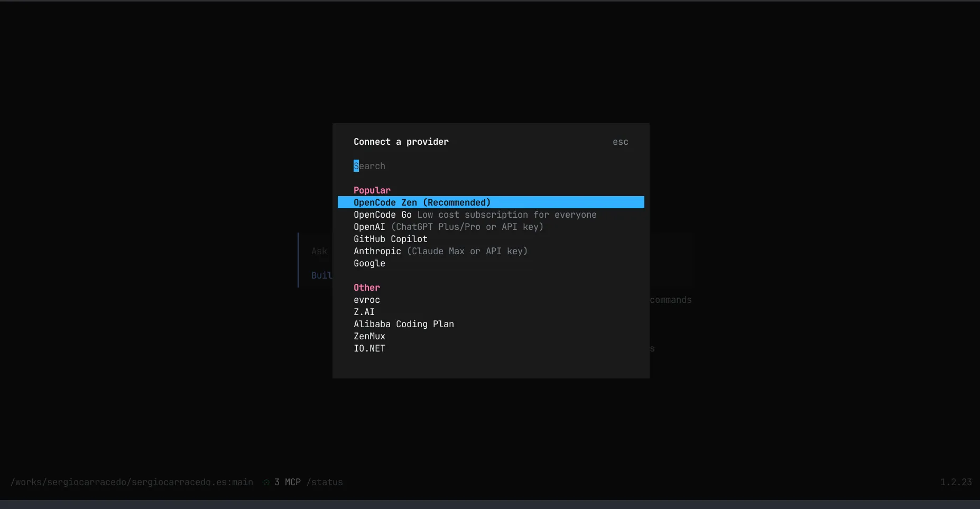This screenshot has height=509, width=980.
Task: Pick OpenAI from the provider list
Action: (x=369, y=227)
